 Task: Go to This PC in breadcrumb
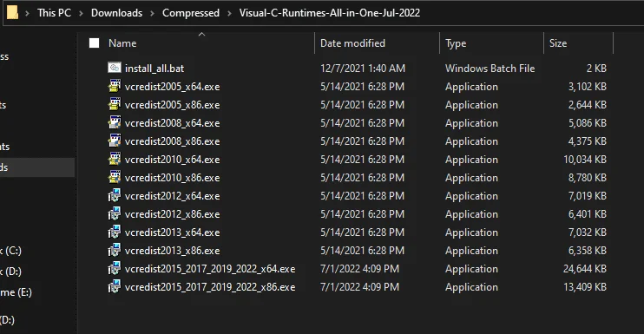click(x=54, y=13)
